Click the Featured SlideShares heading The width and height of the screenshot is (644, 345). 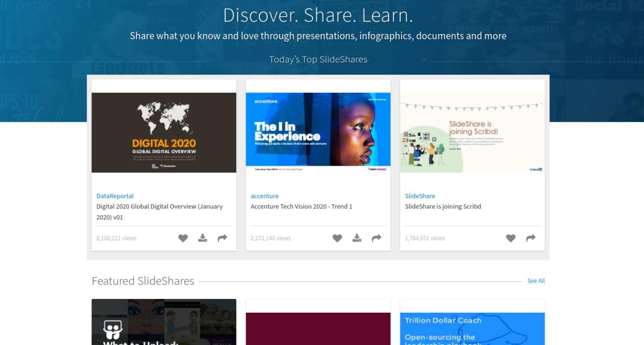[x=143, y=281]
